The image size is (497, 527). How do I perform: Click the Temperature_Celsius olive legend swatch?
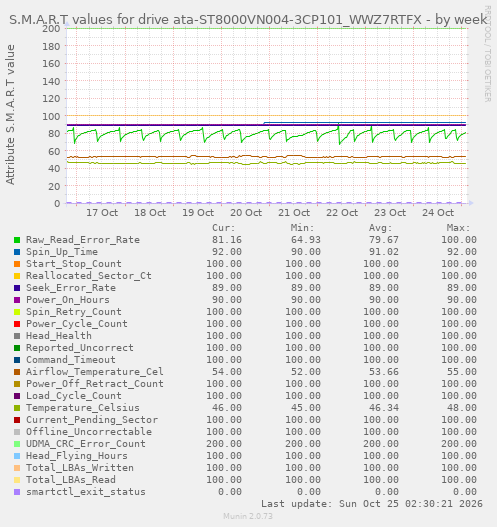tap(17, 408)
